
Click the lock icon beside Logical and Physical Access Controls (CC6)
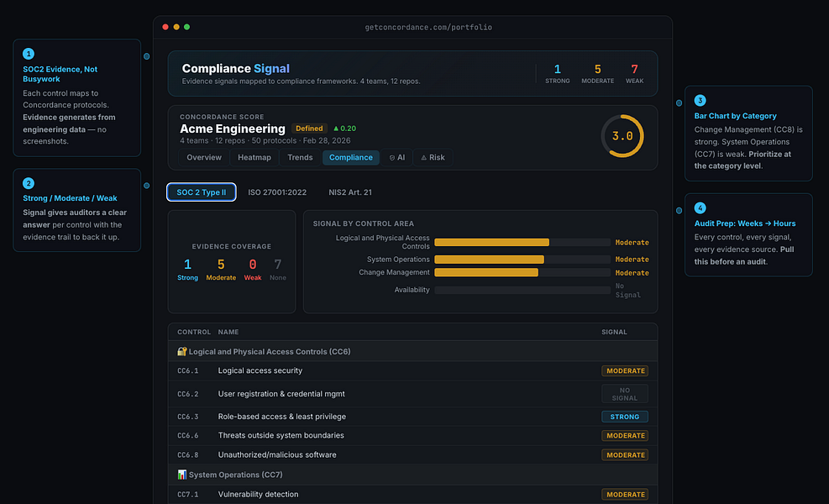tap(182, 352)
